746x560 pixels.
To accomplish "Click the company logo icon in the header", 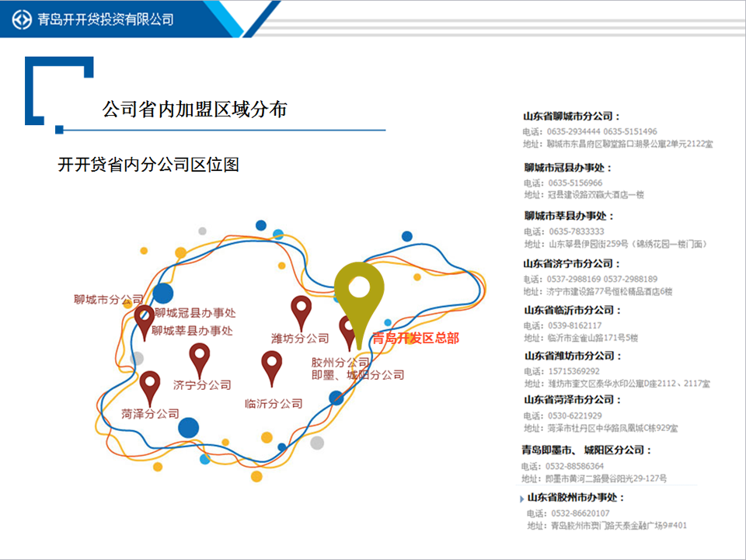I will 22,19.
